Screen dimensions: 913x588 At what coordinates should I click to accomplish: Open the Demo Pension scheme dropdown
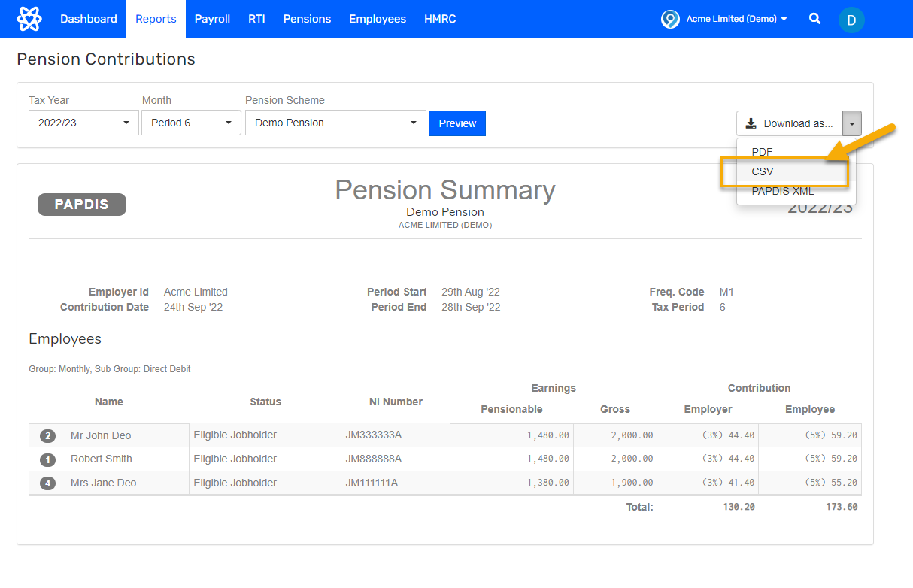(x=335, y=123)
